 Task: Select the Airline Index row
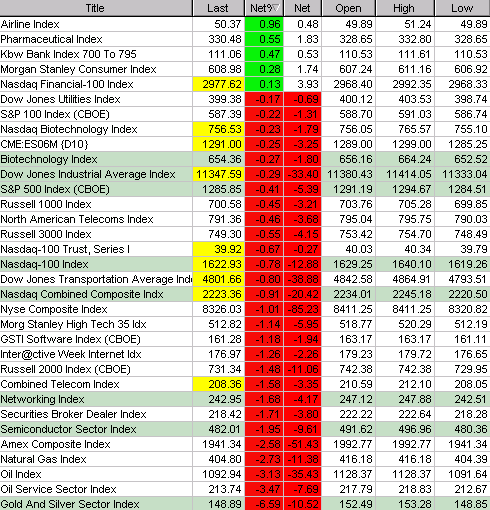click(x=245, y=24)
